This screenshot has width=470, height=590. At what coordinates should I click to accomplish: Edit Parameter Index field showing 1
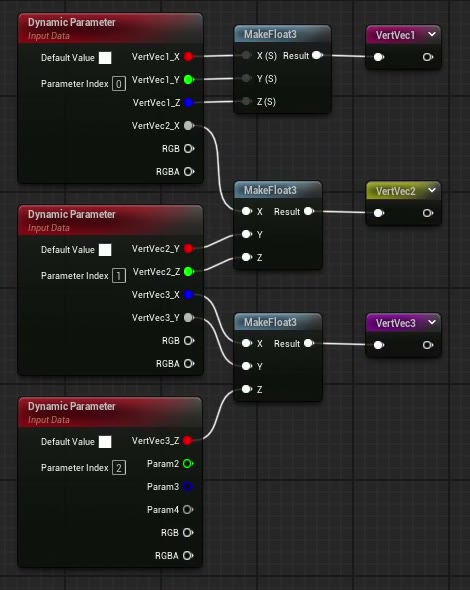click(119, 276)
